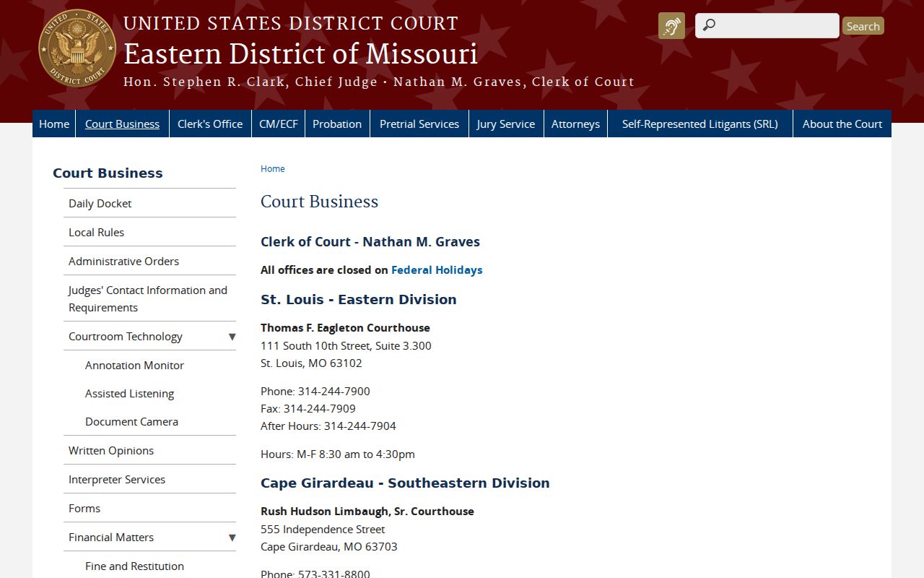
Task: Go to Administrative Orders in sidebar
Action: (123, 261)
